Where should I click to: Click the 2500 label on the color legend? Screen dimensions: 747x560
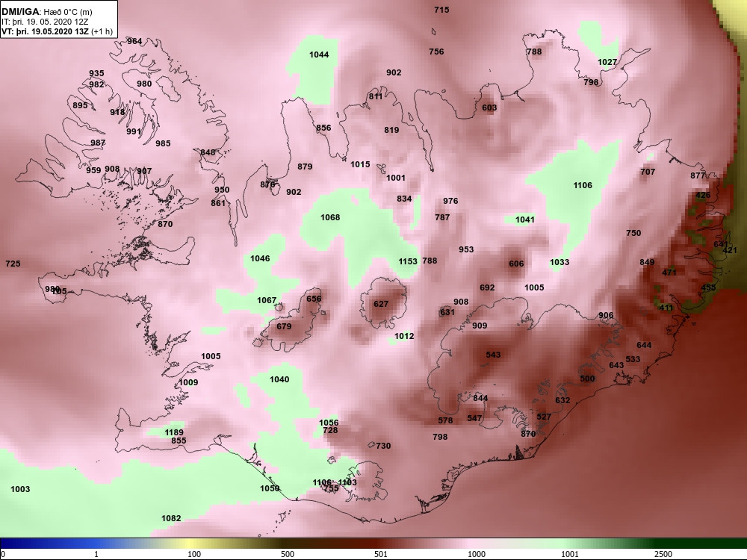coord(663,554)
